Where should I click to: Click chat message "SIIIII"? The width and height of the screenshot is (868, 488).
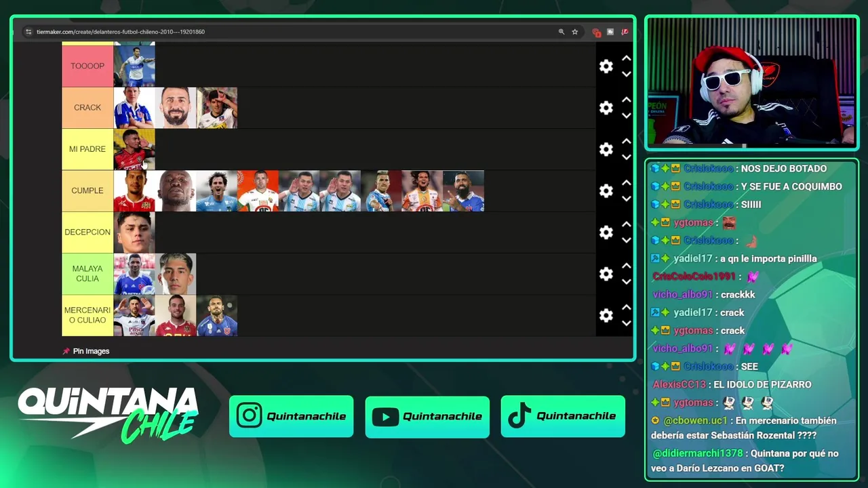(751, 204)
